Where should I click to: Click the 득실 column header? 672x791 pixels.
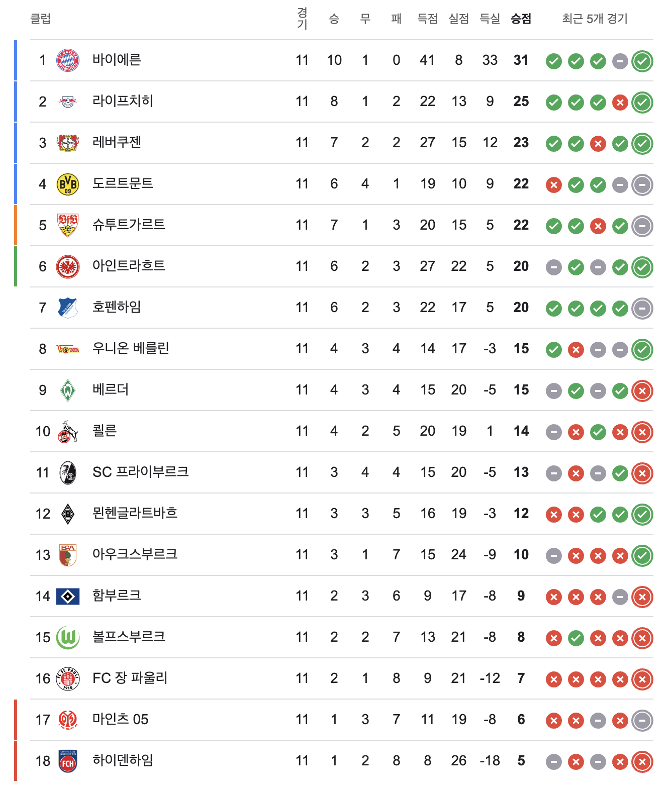[490, 19]
